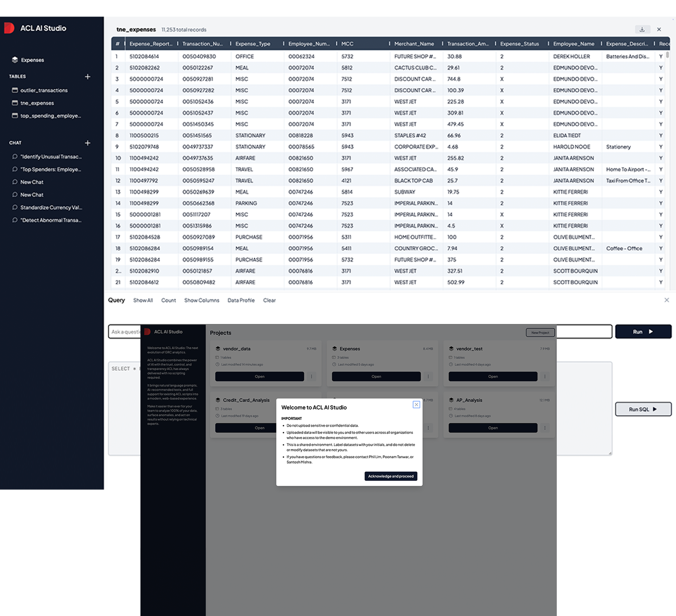The image size is (676, 616).
Task: Start a new chat with plus icon
Action: 87,143
